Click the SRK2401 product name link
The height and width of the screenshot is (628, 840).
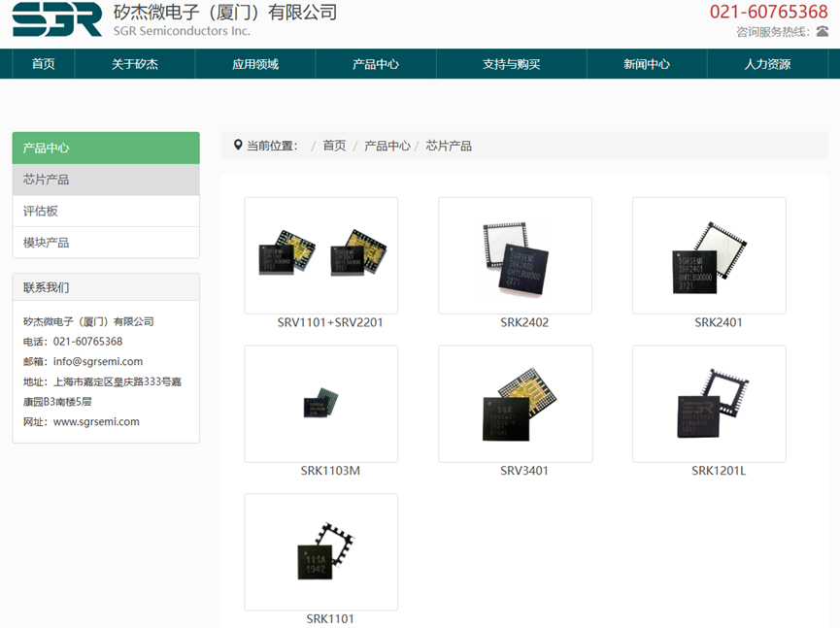[x=719, y=322]
